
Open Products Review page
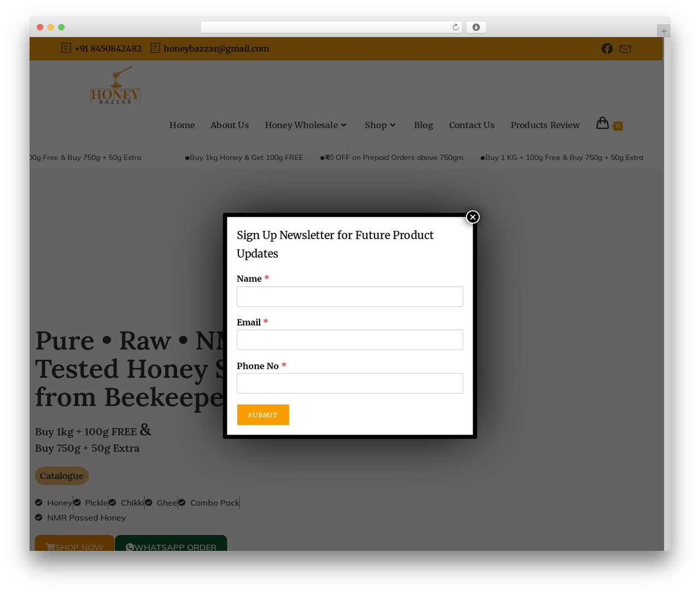[x=545, y=125]
